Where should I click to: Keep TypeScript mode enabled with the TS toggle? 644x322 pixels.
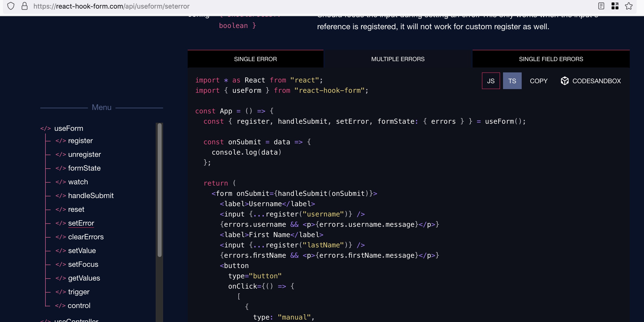(512, 81)
